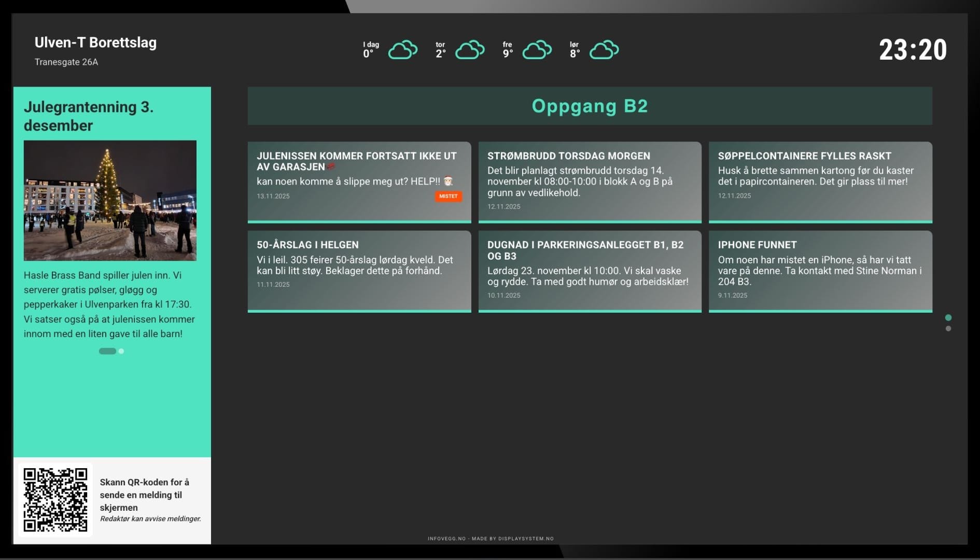Click the Christmas tree photo in Ulvenparken
980x560 pixels.
click(110, 200)
